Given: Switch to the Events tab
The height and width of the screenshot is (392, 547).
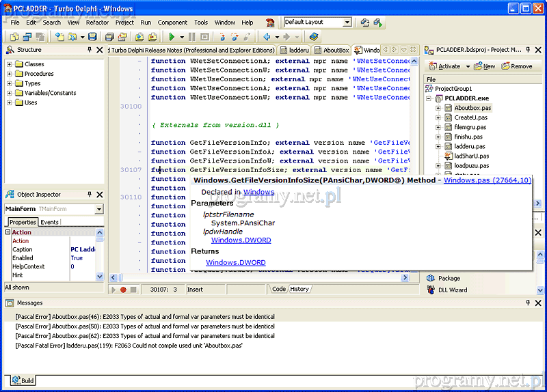Looking at the screenshot, I should [x=49, y=222].
